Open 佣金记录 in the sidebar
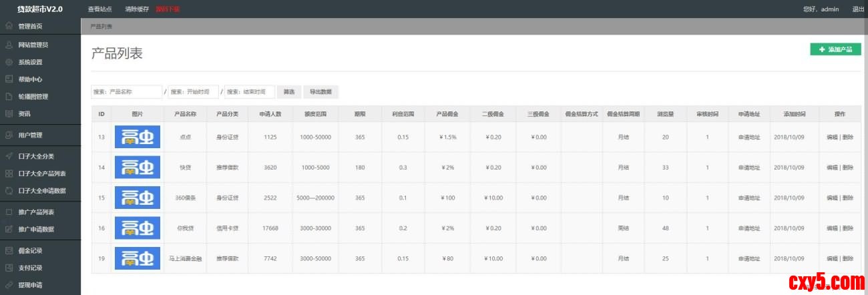 click(30, 251)
